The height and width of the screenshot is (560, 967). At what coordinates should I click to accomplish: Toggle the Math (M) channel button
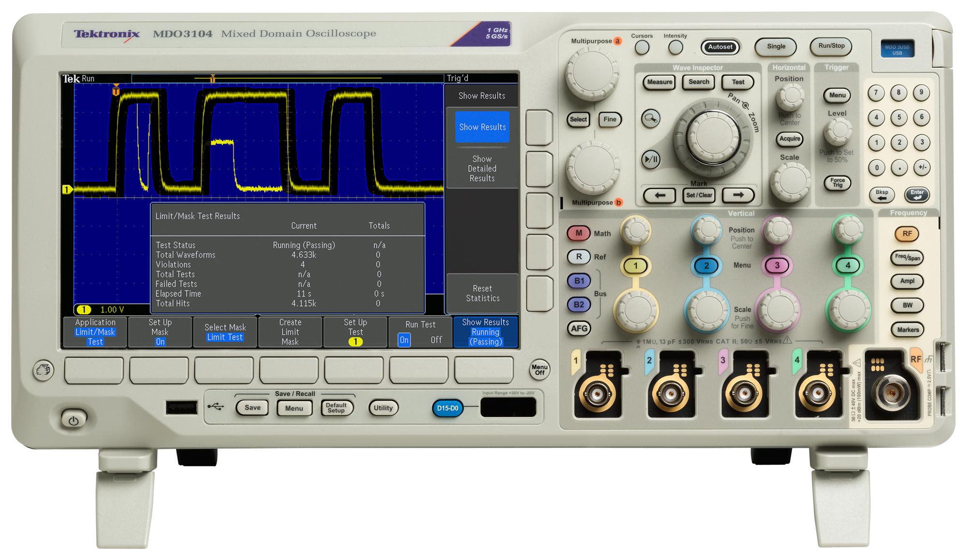pyautogui.click(x=579, y=233)
